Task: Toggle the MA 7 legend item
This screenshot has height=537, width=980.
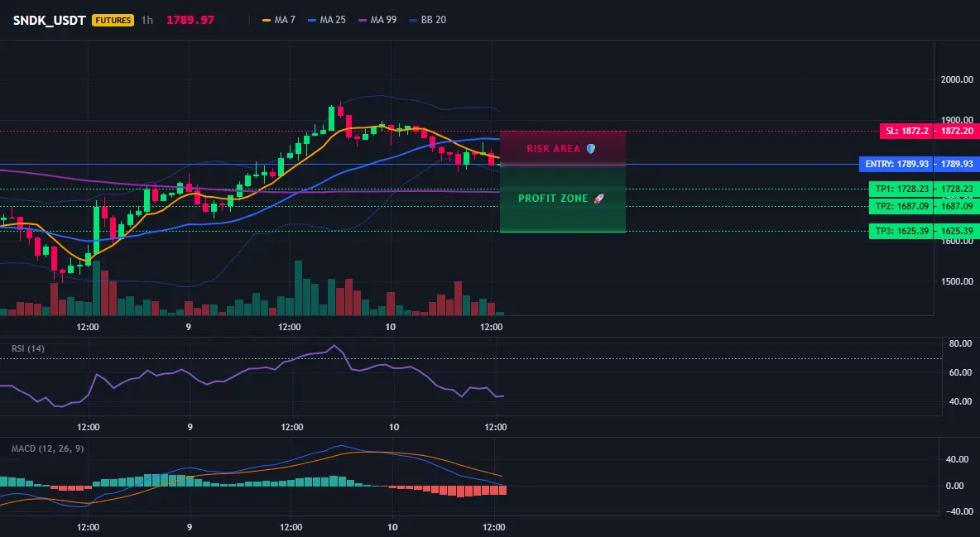Action: click(279, 20)
